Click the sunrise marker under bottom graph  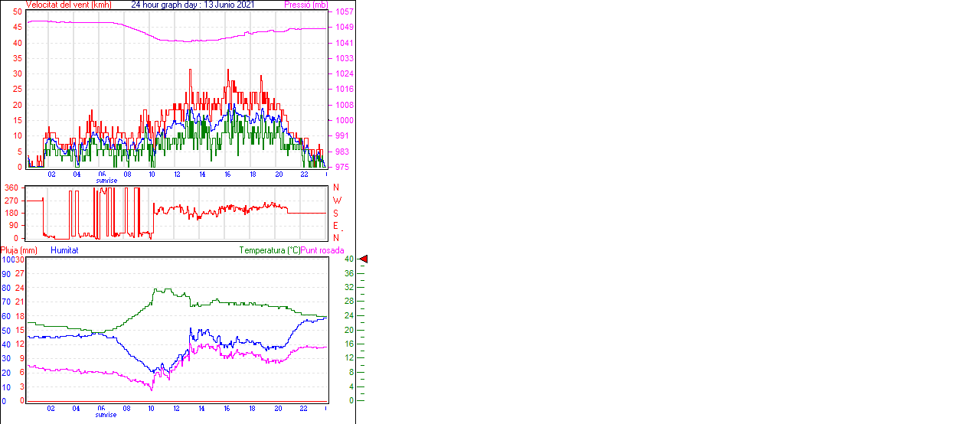[106, 415]
